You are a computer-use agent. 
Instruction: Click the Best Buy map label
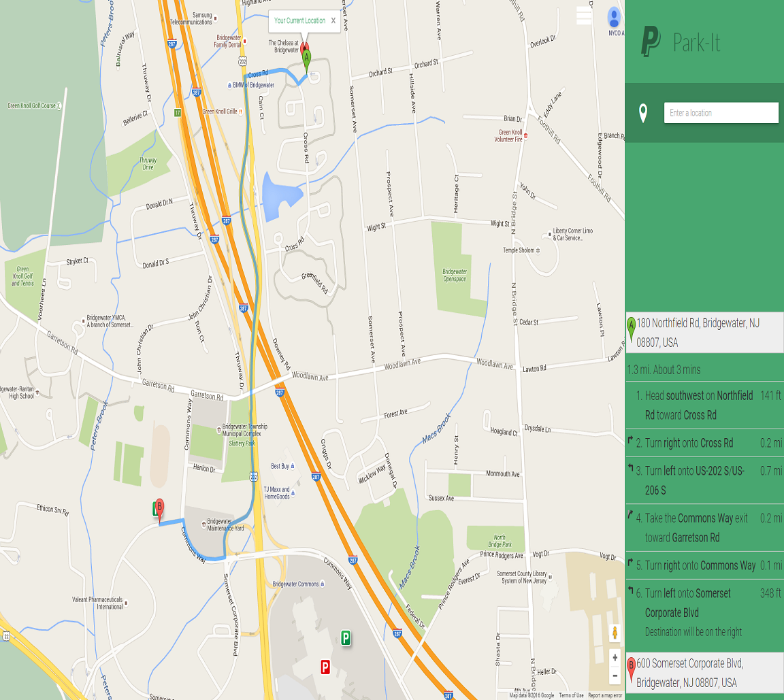tap(280, 466)
